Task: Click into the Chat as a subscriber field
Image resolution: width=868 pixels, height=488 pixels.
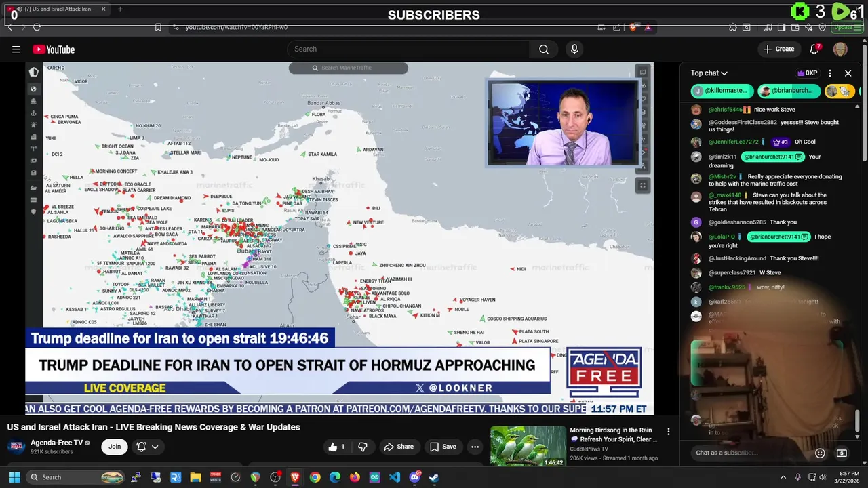Action: pos(751,453)
